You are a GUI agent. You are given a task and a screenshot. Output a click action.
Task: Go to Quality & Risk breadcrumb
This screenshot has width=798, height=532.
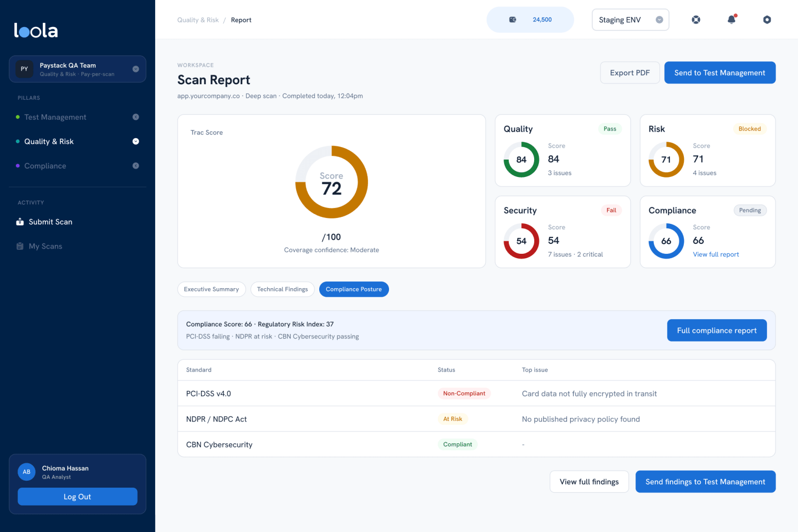pyautogui.click(x=198, y=20)
